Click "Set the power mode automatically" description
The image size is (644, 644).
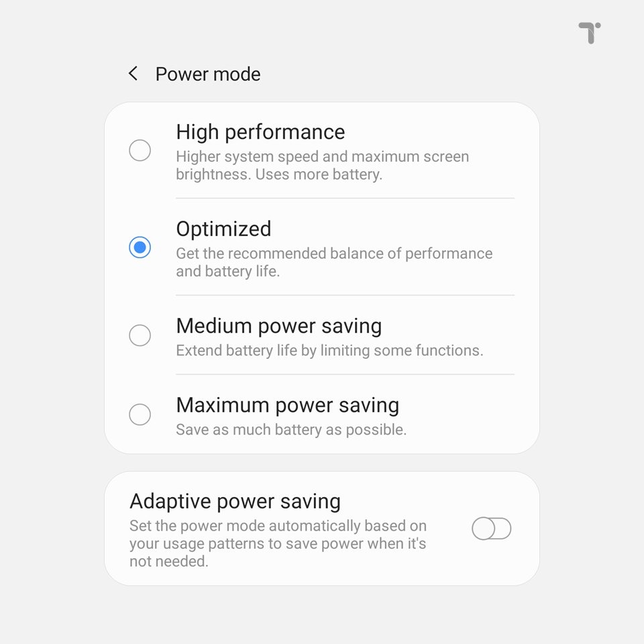pyautogui.click(x=278, y=543)
